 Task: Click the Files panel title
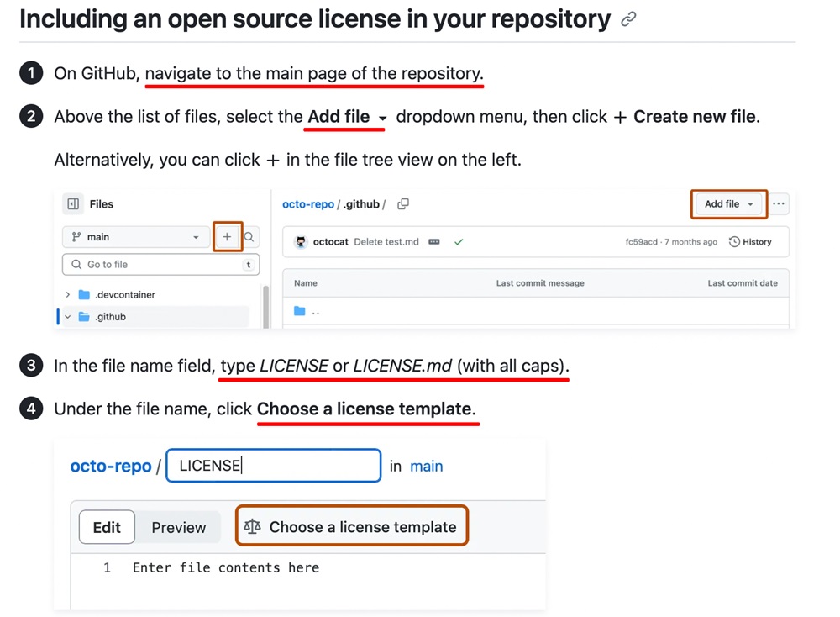[x=102, y=204]
